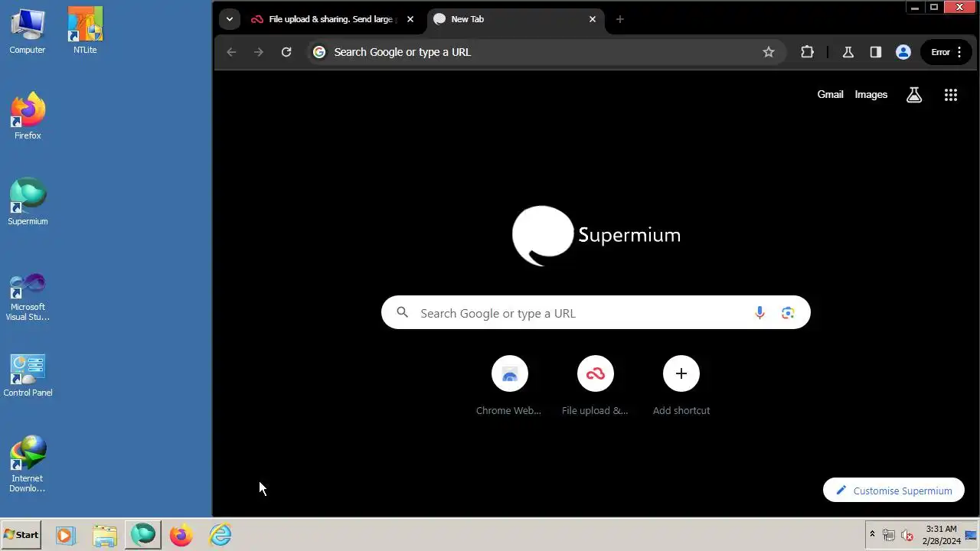Select the Firefox desktop icon
This screenshot has width=980, height=551.
28,116
